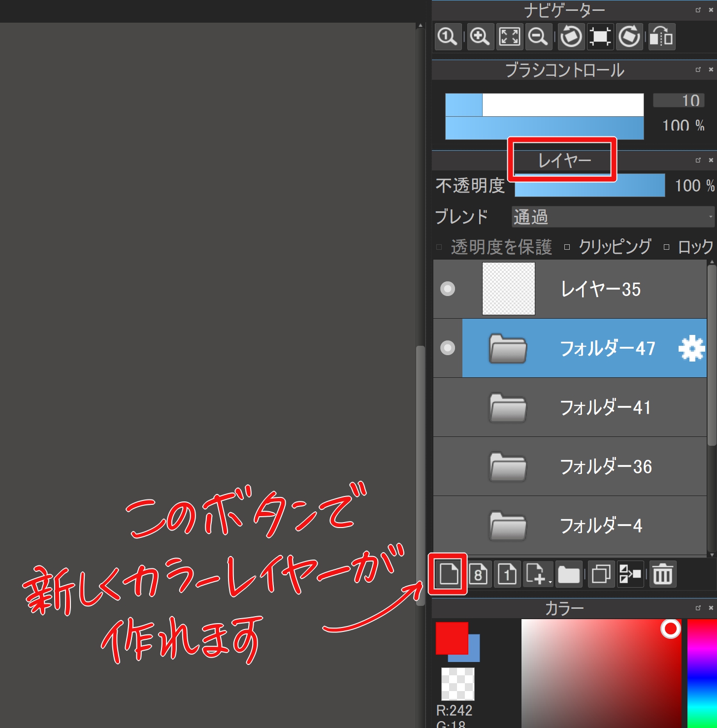Screen dimensions: 717x728
Task: Zoom in using the navigator magnifier
Action: [479, 36]
